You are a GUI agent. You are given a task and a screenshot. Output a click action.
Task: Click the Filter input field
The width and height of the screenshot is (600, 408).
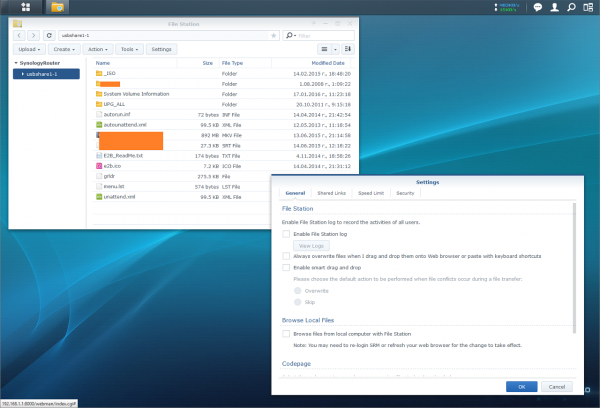pos(325,36)
